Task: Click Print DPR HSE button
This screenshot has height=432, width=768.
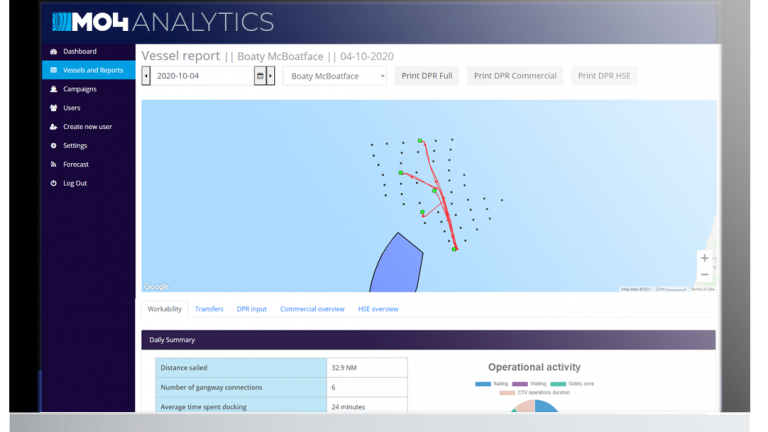Action: coord(604,76)
